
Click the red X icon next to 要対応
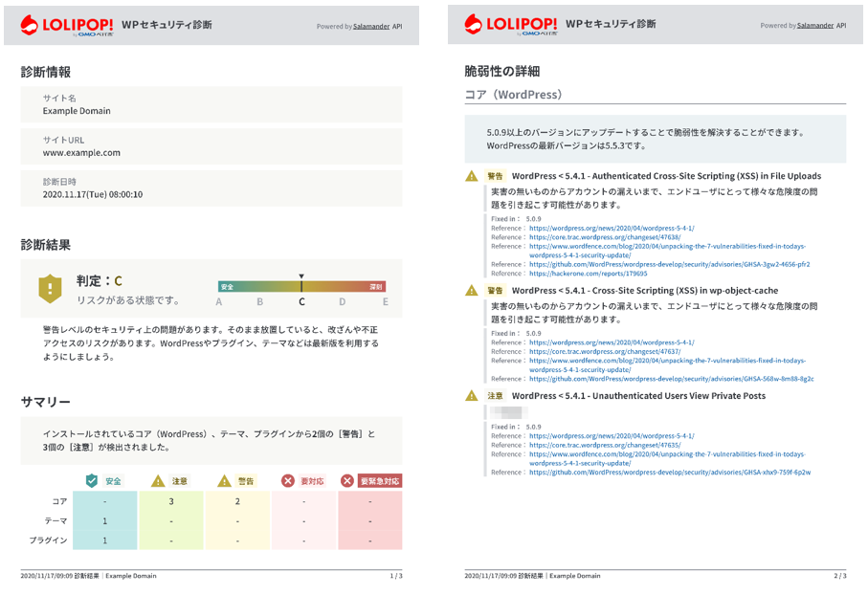tap(288, 481)
